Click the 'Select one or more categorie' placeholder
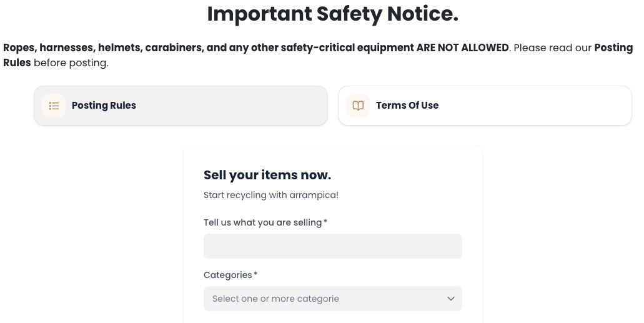This screenshot has height=323, width=644. (x=275, y=299)
